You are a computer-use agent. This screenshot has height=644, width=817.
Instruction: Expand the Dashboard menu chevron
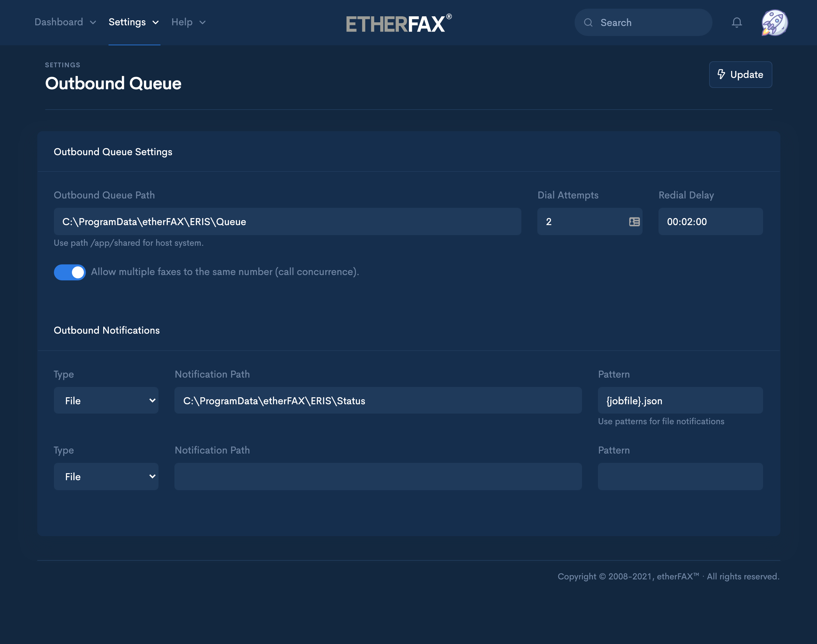tap(93, 23)
